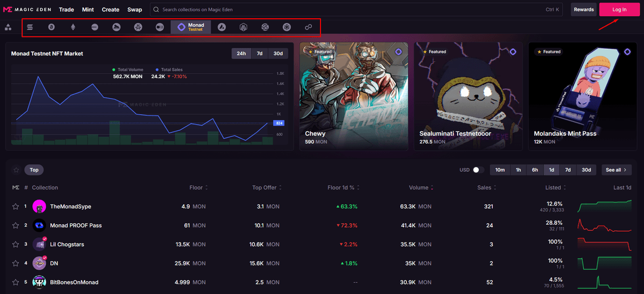Click the search magnifier icon

click(x=156, y=10)
